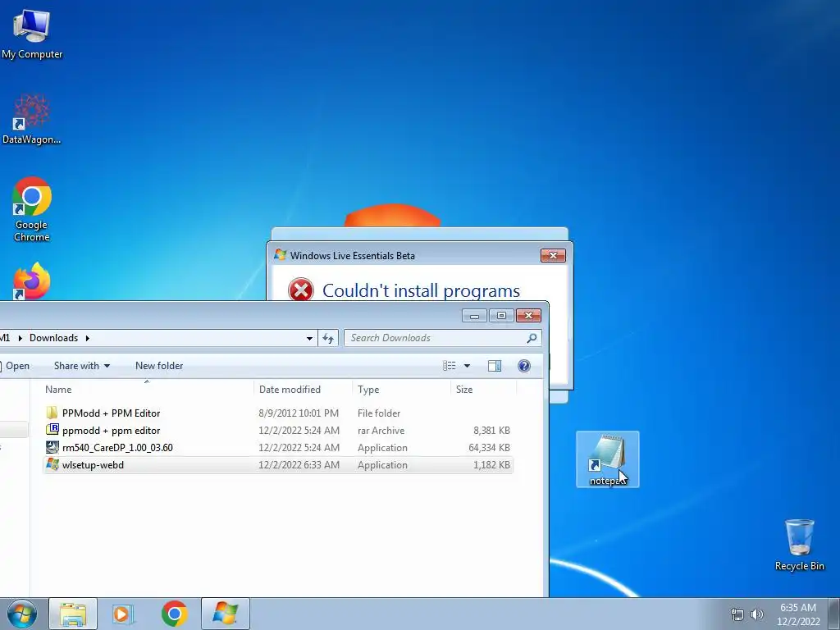The image size is (840, 630).
Task: Open Firefox desktop shortcut
Action: pyautogui.click(x=32, y=281)
